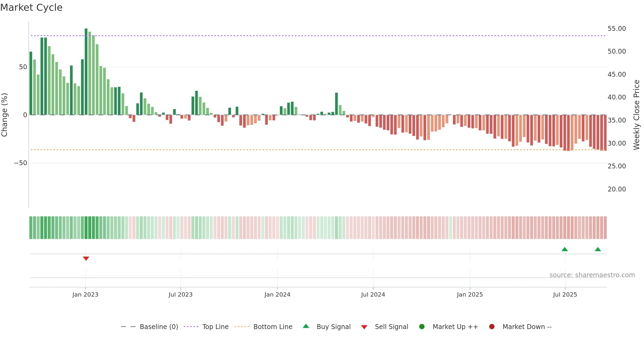Click the Jan 2023 axis label

pyautogui.click(x=85, y=294)
